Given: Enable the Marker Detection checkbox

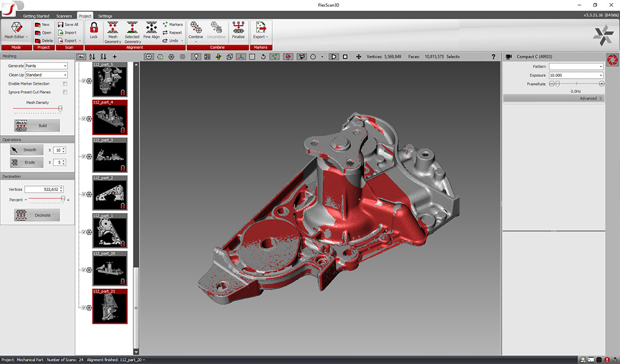Looking at the screenshot, I should [x=65, y=83].
